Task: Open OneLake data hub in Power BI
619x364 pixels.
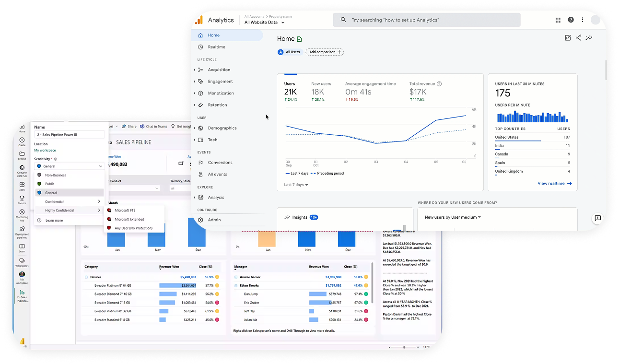Action: 22,170
